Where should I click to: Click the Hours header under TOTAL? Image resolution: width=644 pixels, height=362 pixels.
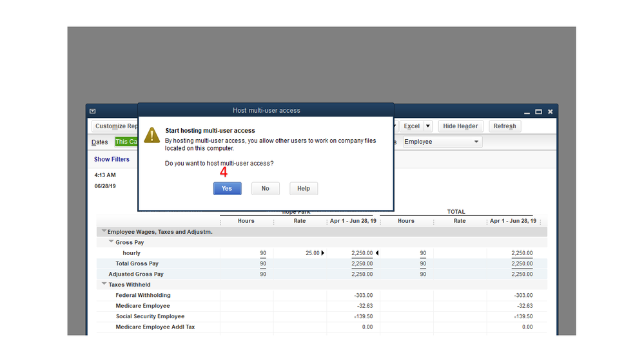tap(405, 221)
